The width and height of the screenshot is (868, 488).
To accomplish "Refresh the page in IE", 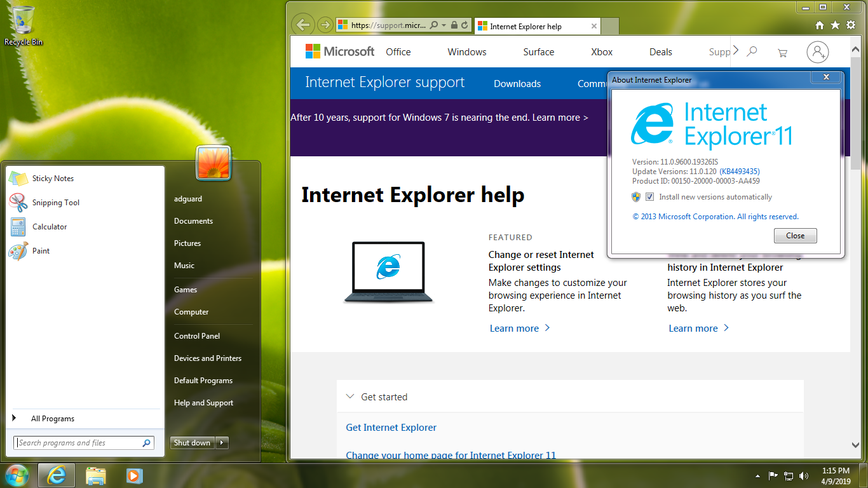I will [x=465, y=25].
